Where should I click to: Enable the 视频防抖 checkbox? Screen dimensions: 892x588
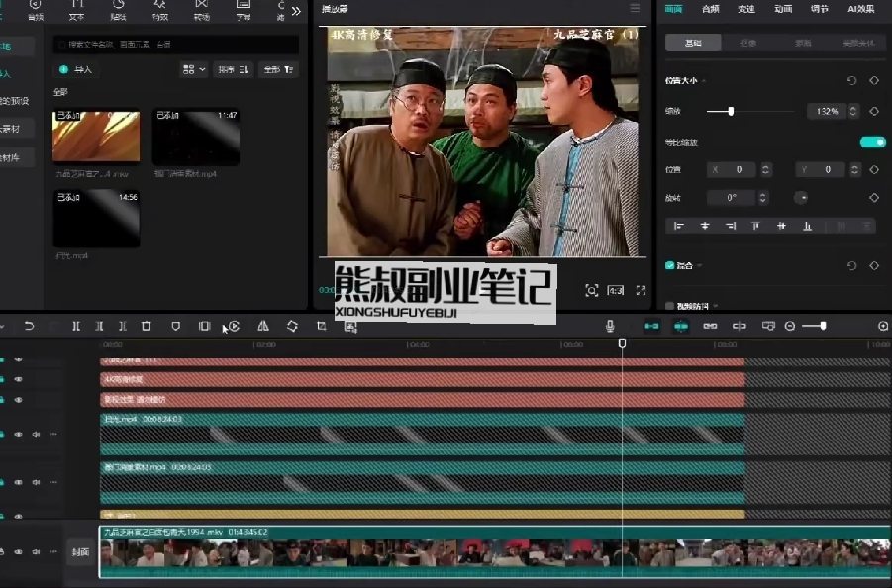(669, 306)
